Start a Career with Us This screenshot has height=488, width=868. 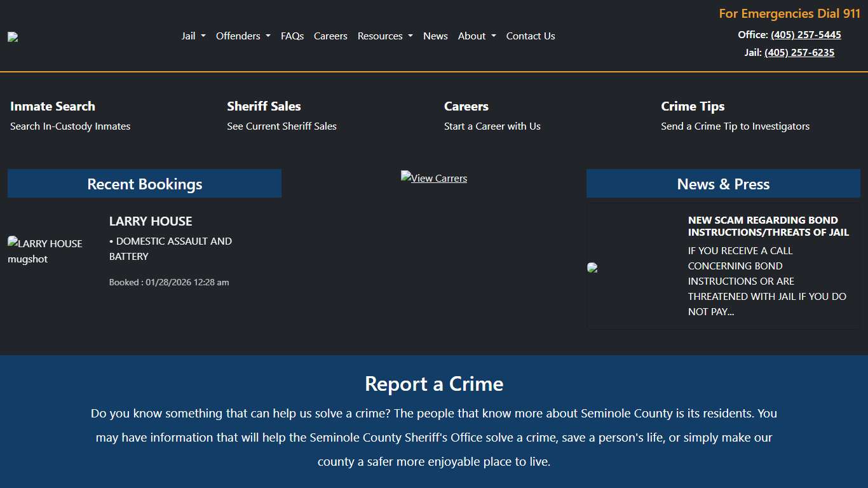tap(492, 126)
